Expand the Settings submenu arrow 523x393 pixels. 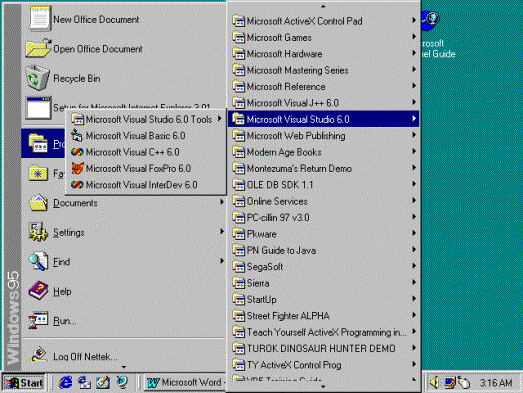click(222, 231)
